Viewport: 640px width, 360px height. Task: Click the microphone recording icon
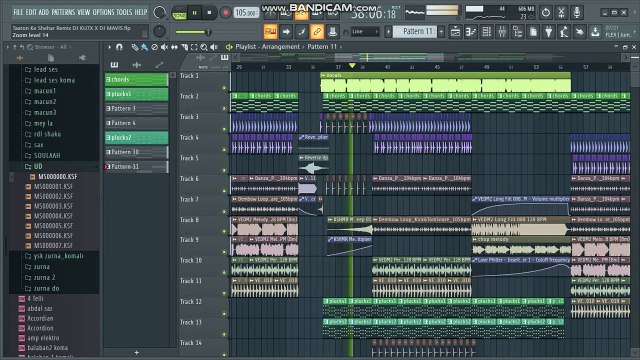[577, 12]
